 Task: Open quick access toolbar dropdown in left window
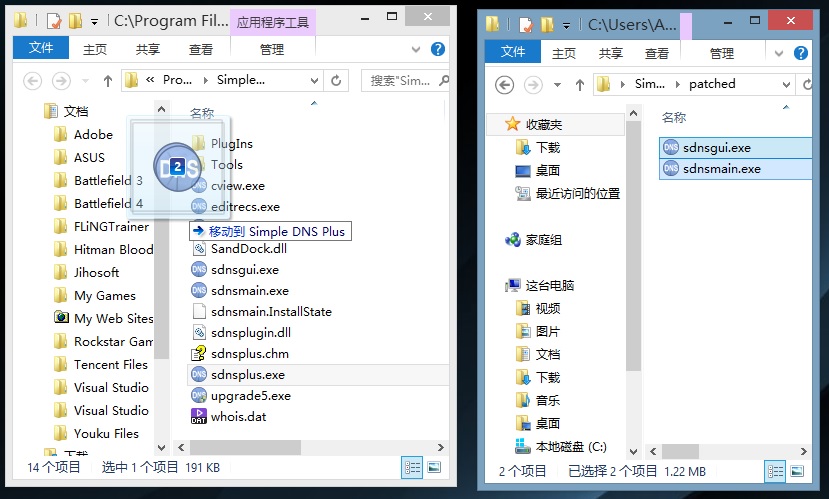tap(94, 22)
